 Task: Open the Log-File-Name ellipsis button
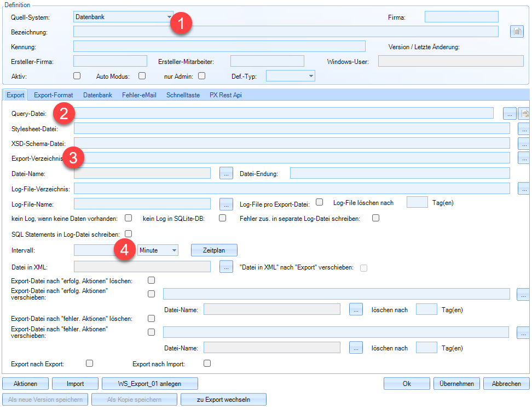click(x=227, y=204)
